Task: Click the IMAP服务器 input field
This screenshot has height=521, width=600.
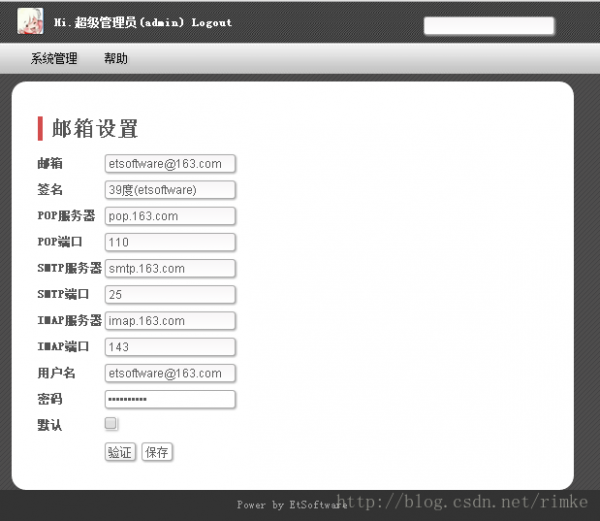Action: [x=170, y=321]
